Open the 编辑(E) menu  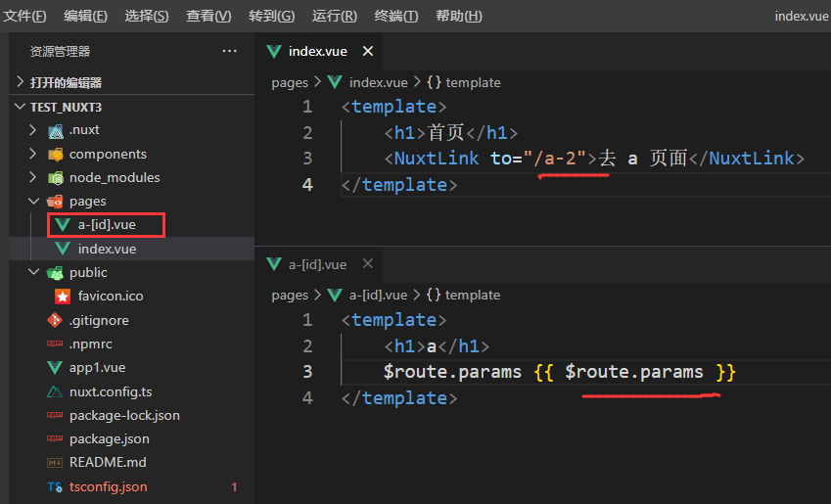[x=85, y=16]
